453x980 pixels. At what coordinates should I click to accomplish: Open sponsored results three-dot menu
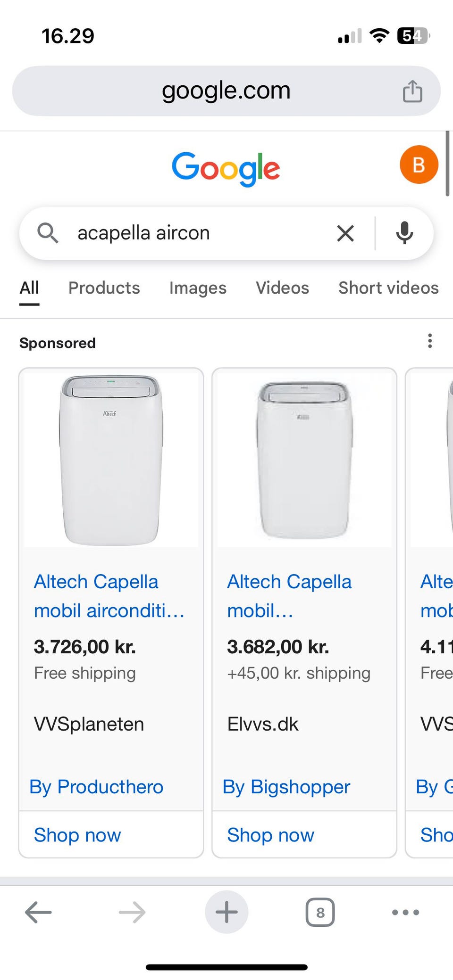point(429,341)
